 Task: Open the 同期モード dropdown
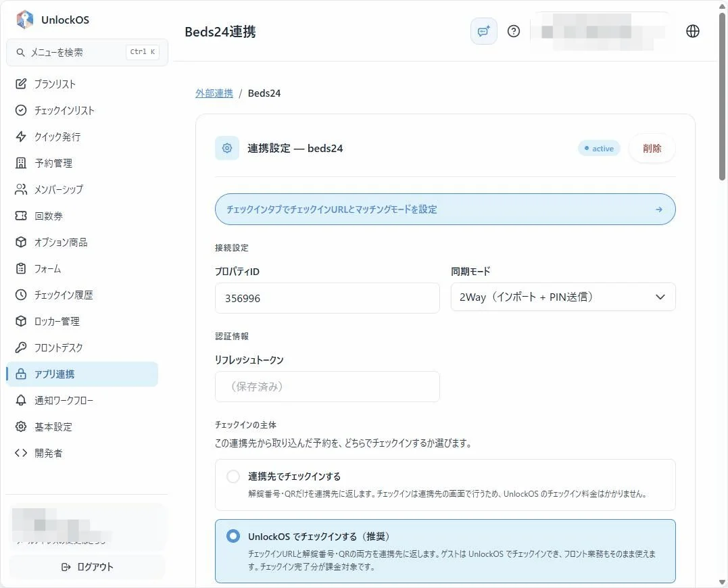pos(562,297)
